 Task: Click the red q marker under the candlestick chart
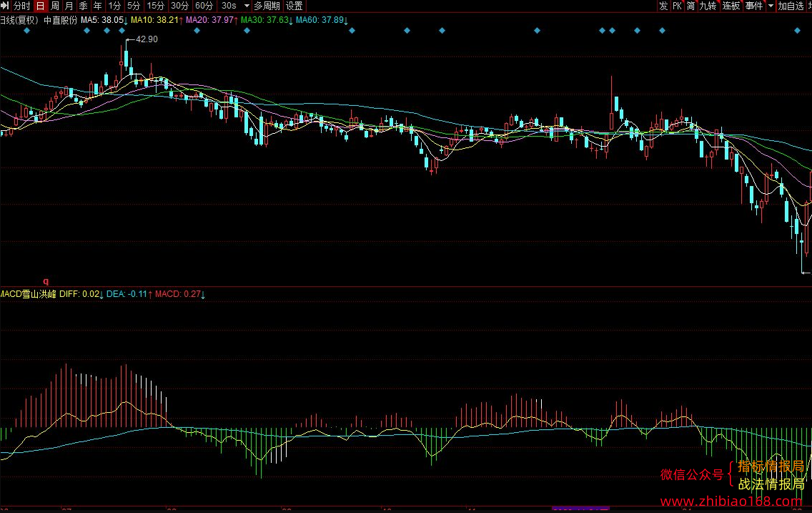[x=46, y=281]
